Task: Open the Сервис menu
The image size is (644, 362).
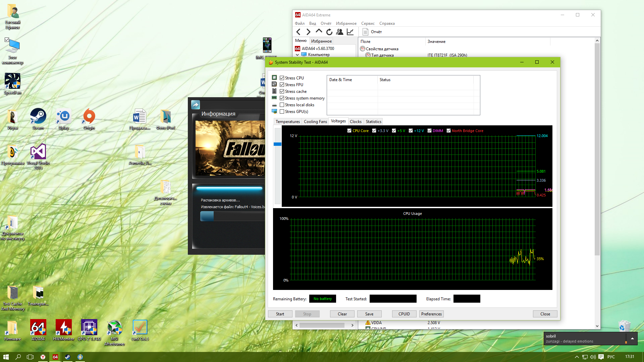Action: [368, 23]
